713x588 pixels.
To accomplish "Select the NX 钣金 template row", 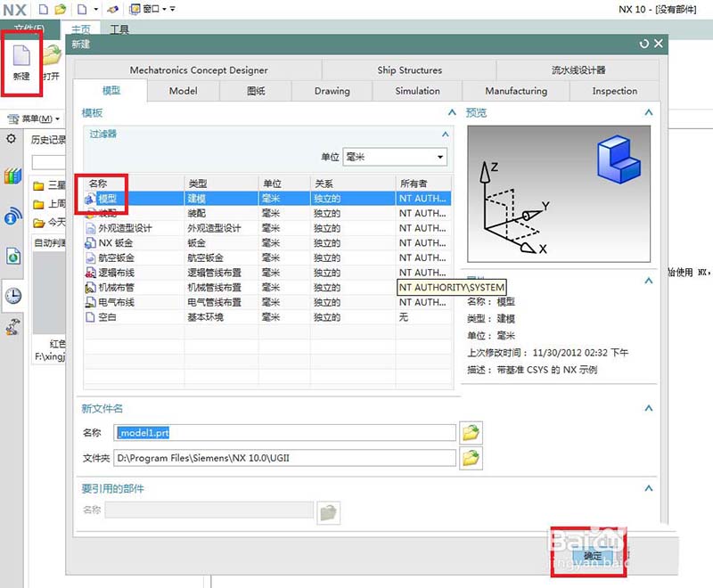I will 268,242.
